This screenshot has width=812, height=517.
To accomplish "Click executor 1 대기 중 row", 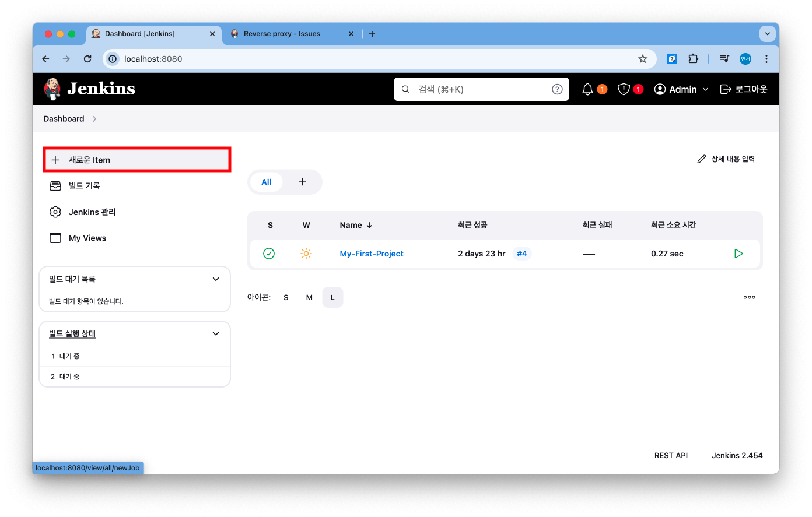I will tap(135, 356).
